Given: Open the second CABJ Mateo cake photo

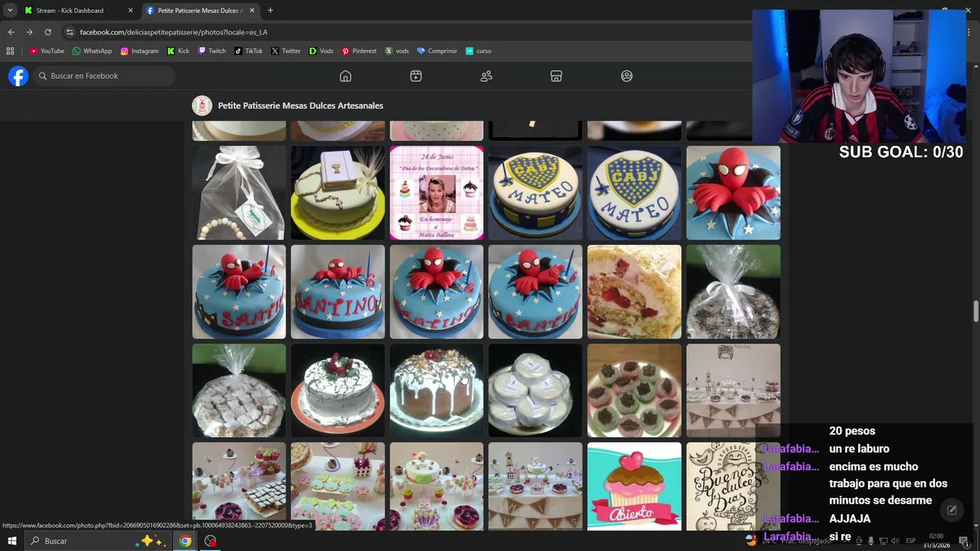Looking at the screenshot, I should point(634,193).
